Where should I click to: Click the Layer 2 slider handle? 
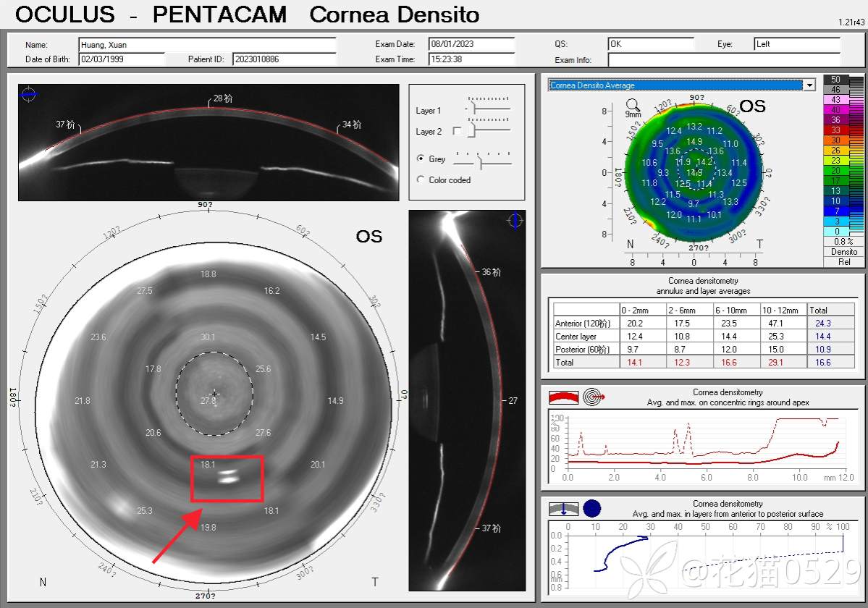click(472, 130)
